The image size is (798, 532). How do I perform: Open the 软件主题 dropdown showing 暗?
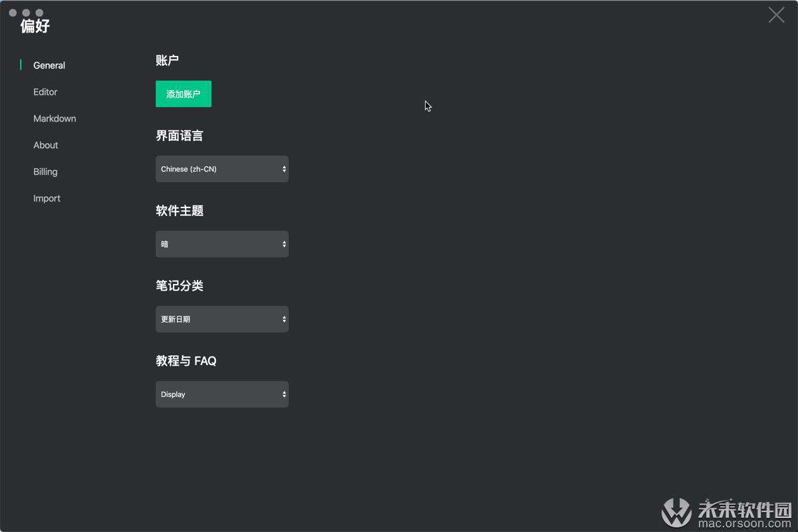pyautogui.click(x=222, y=244)
